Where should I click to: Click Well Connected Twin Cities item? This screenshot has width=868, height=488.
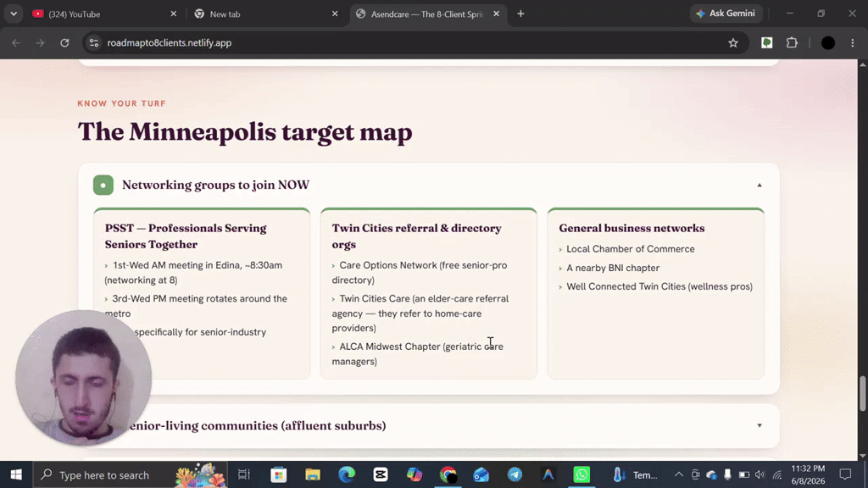tap(659, 286)
